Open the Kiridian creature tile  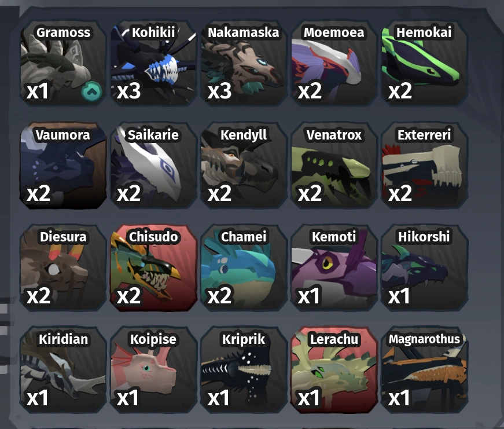pyautogui.click(x=63, y=370)
